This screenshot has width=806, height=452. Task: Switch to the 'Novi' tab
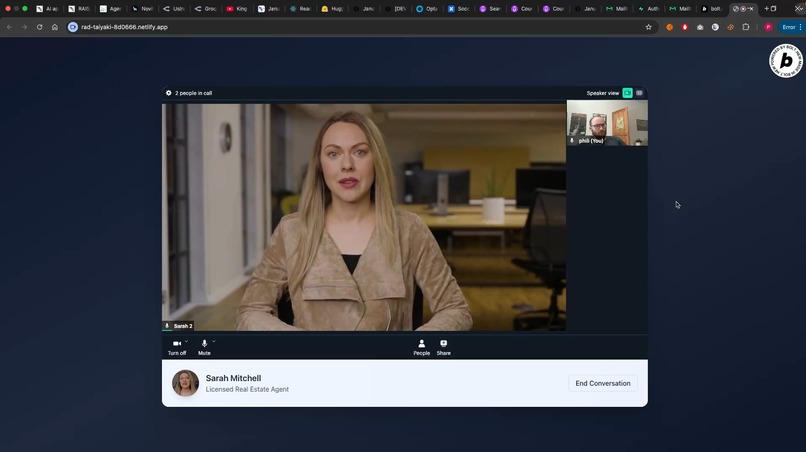142,9
